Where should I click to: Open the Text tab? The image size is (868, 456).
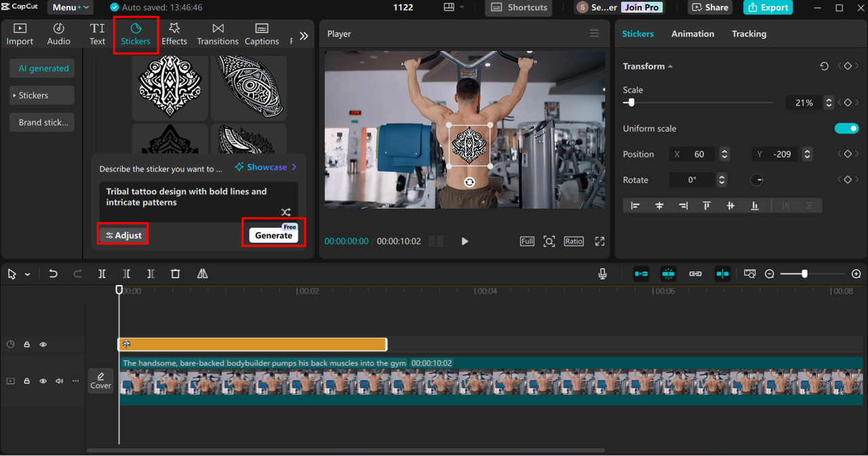(x=98, y=35)
